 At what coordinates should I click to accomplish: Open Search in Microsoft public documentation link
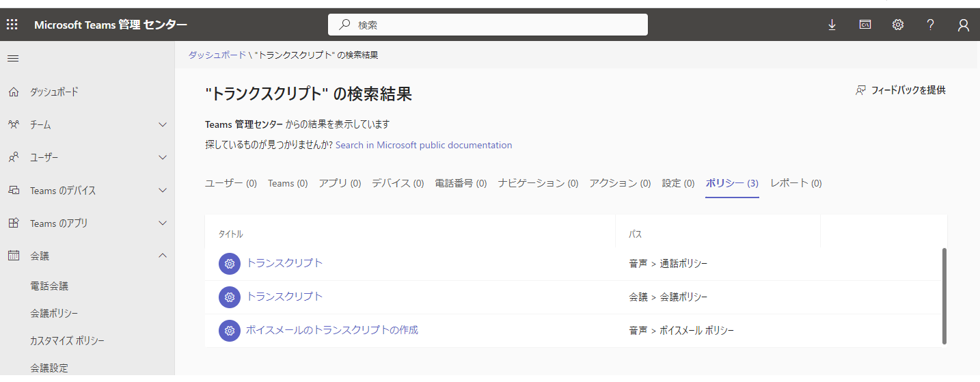(424, 145)
